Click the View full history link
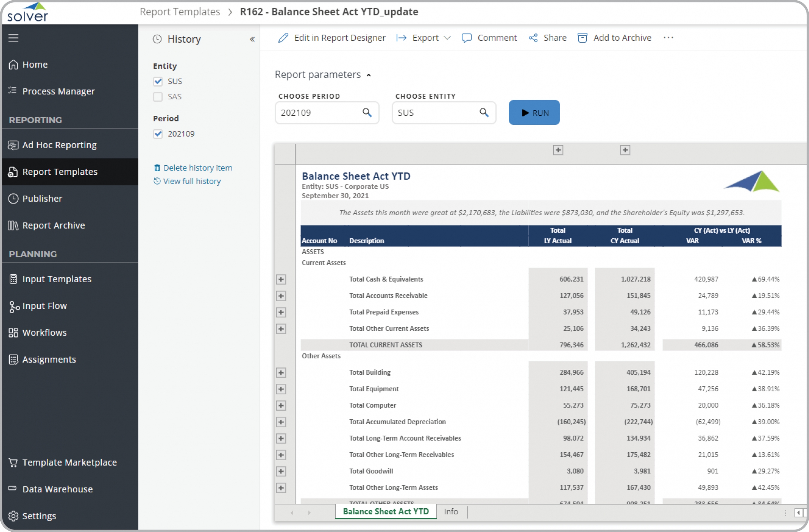 [192, 181]
